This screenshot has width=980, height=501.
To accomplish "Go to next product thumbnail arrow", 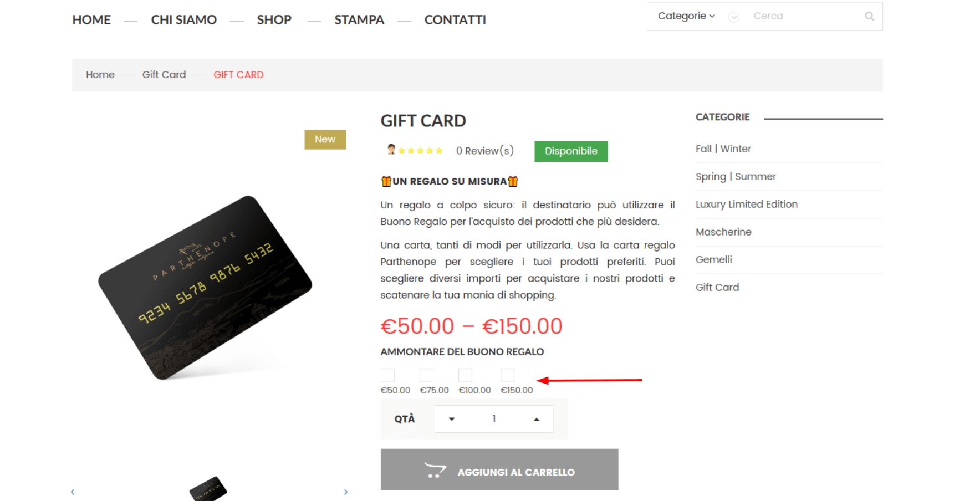I will click(346, 492).
